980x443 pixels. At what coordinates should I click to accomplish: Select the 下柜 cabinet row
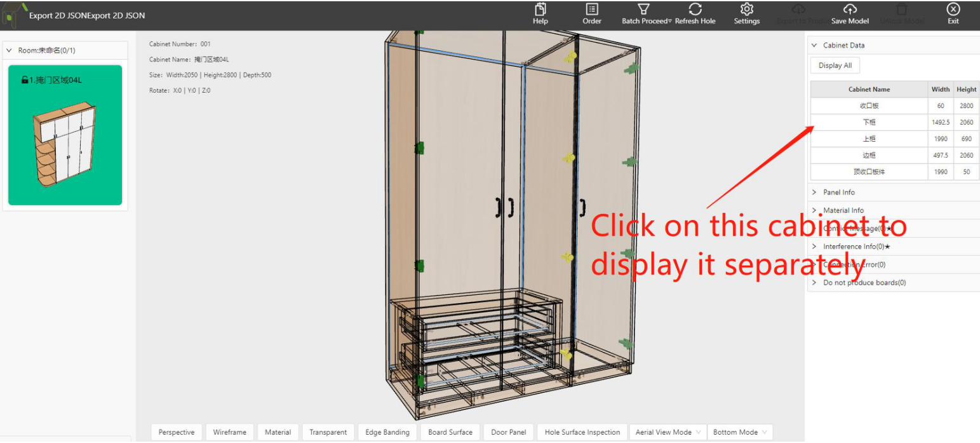(869, 122)
